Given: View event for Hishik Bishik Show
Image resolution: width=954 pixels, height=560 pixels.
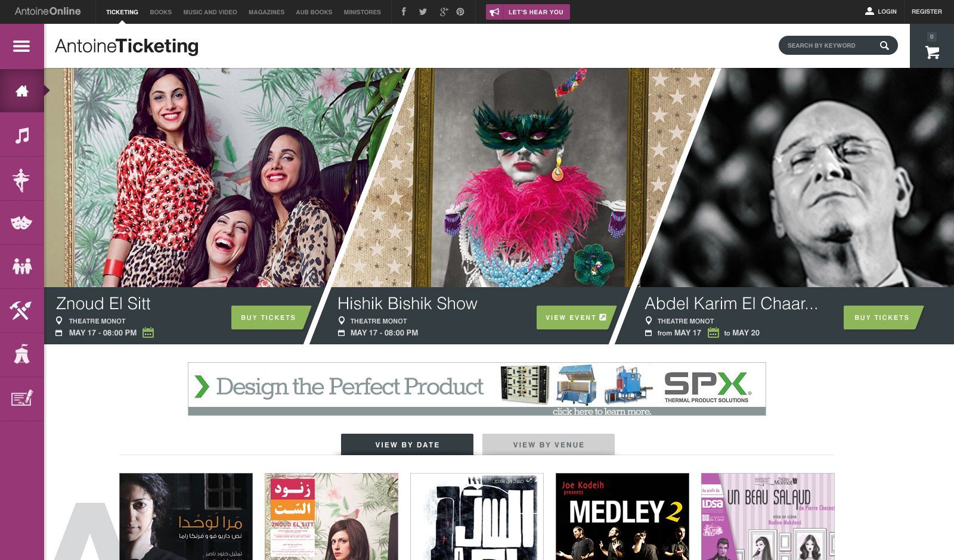Looking at the screenshot, I should (576, 318).
